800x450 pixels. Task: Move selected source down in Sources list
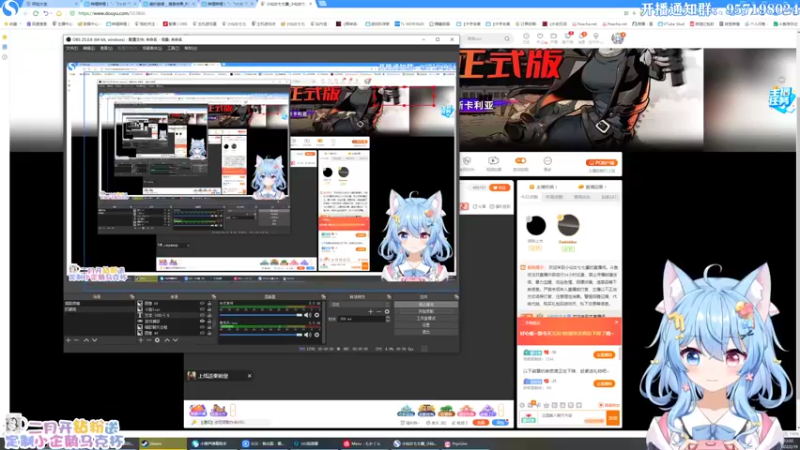[175, 340]
